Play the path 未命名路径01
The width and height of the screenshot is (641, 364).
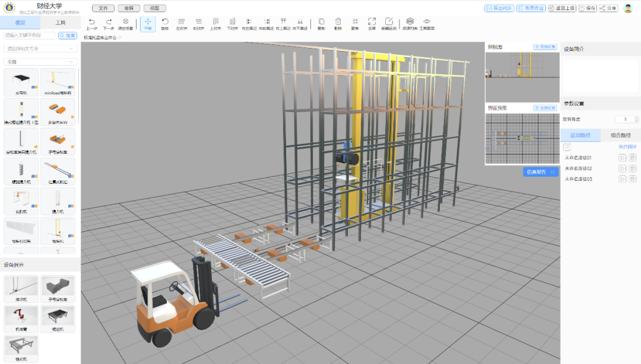(623, 158)
